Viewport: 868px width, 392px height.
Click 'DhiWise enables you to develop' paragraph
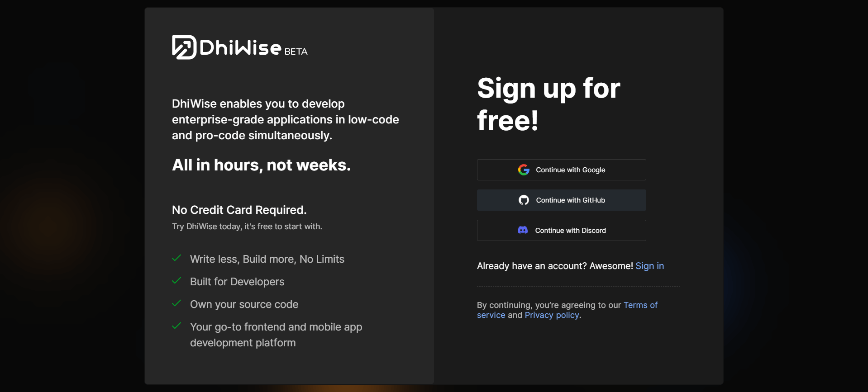(x=286, y=119)
